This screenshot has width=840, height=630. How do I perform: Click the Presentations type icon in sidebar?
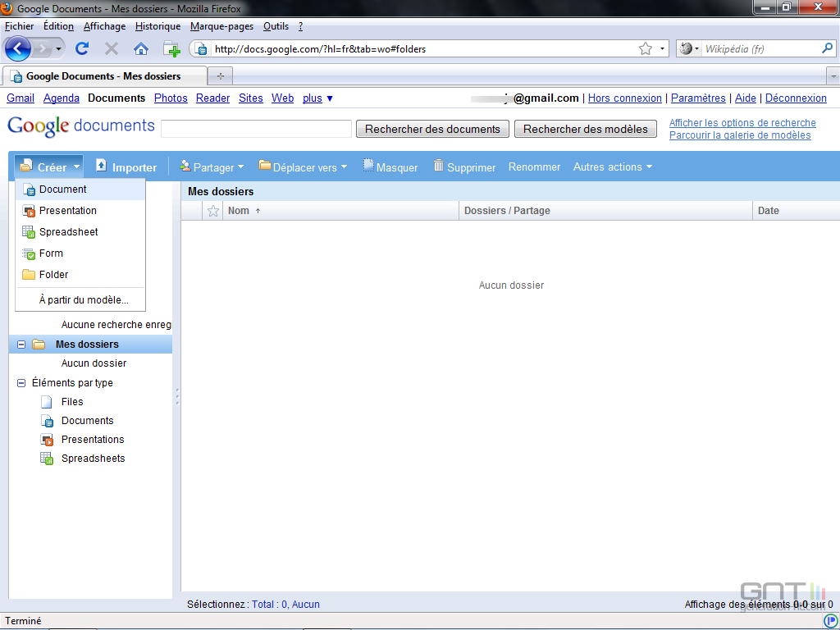pos(47,440)
